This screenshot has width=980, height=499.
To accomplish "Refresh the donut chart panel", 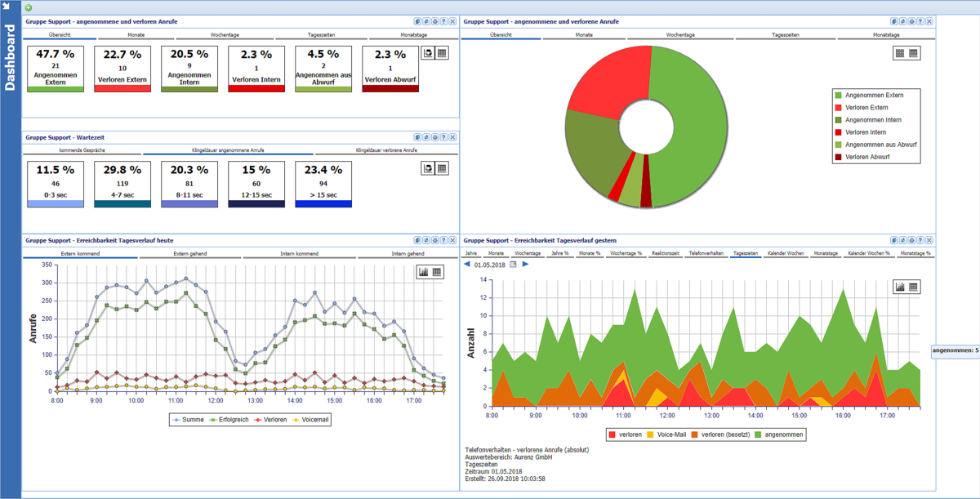I will click(903, 22).
